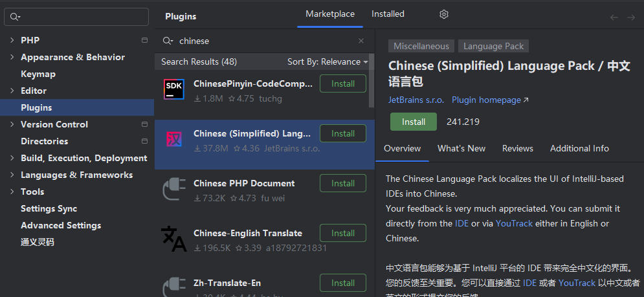Open the plugins settings gear menu

point(443,14)
